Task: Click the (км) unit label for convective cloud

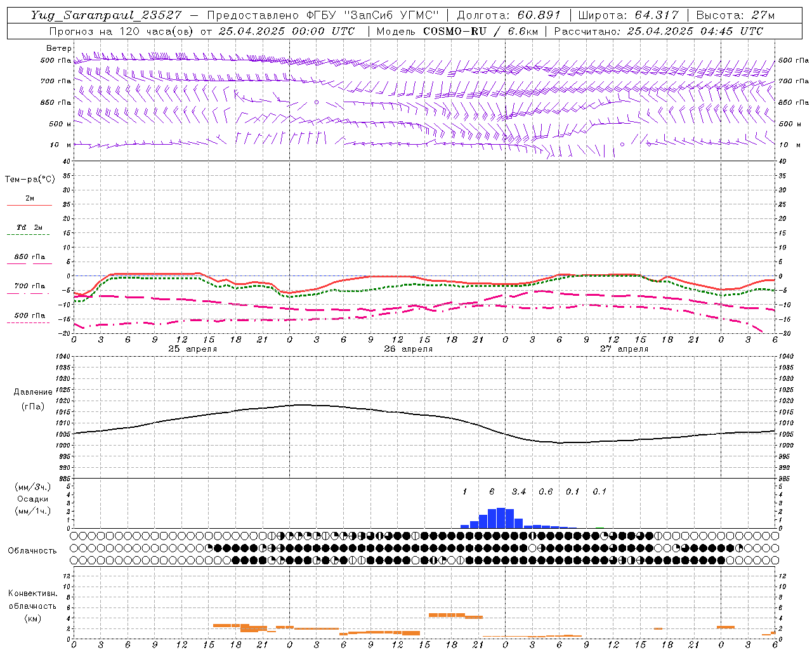Action: pyautogui.click(x=32, y=618)
